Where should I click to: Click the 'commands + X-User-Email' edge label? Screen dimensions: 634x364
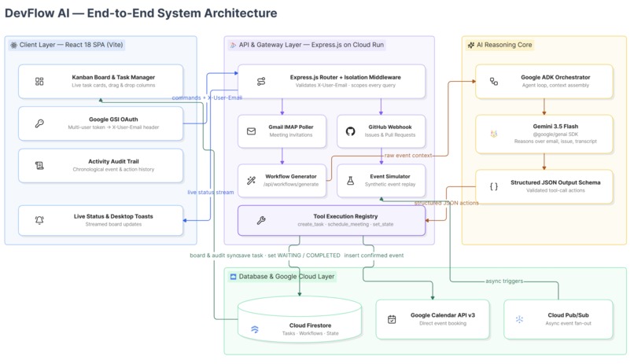207,97
